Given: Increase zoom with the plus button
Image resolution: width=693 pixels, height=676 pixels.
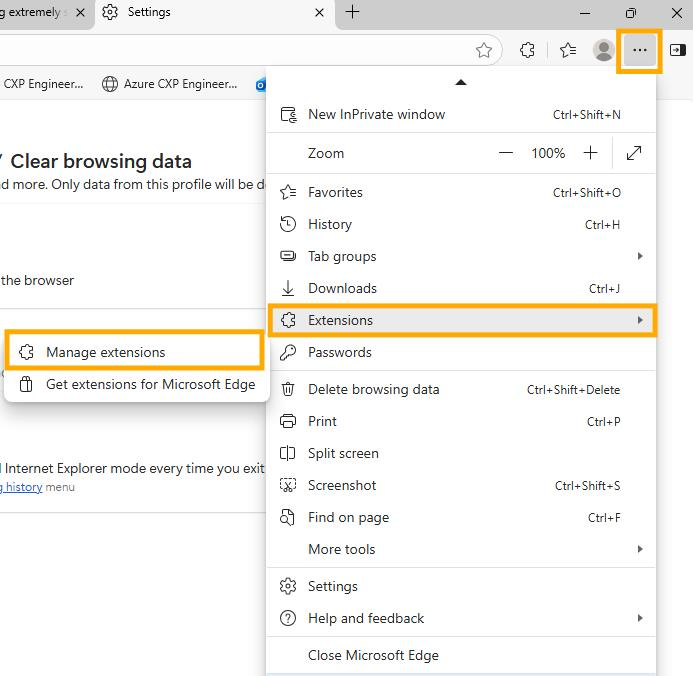Looking at the screenshot, I should coord(590,153).
